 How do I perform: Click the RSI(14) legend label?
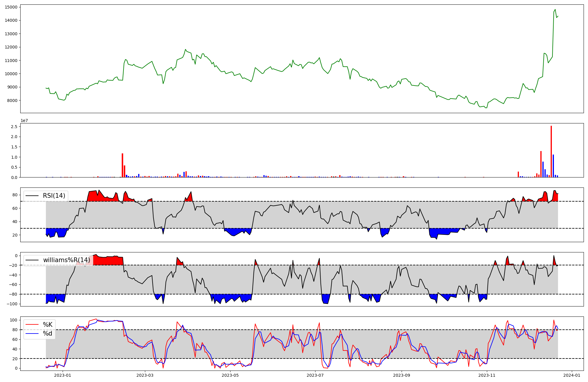pyautogui.click(x=54, y=196)
